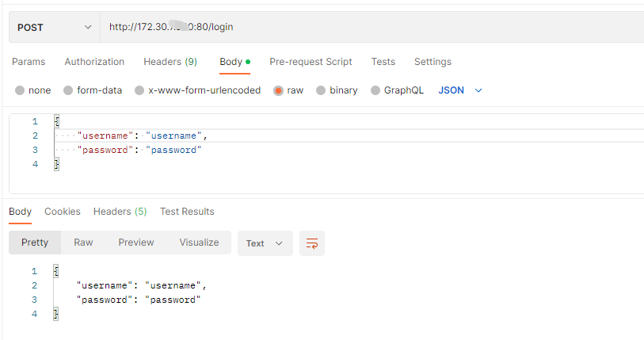Open the Authorization tab
Screen dimensions: 644x340
pyautogui.click(x=94, y=62)
